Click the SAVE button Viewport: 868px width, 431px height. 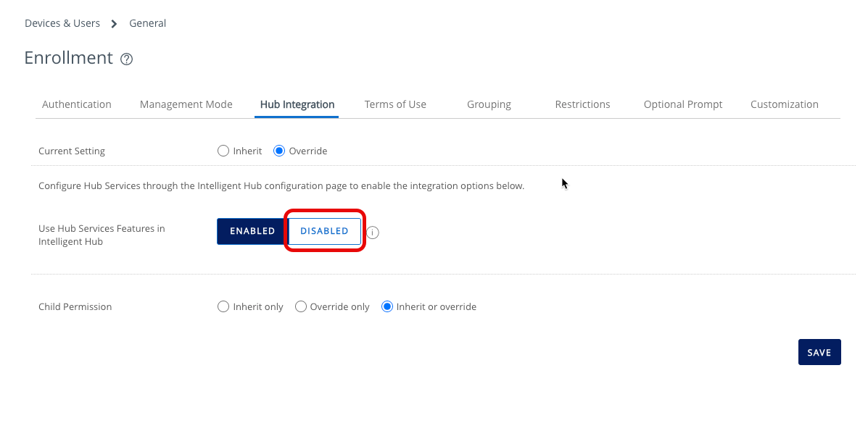(819, 352)
